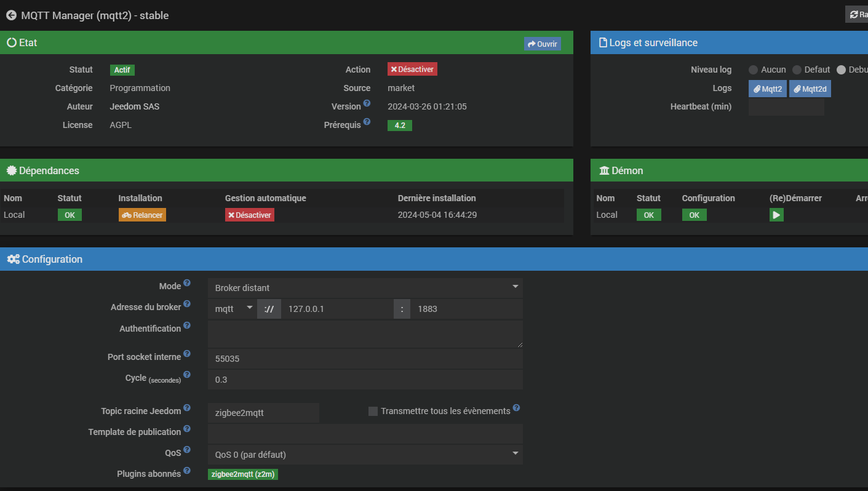Viewport: 868px width, 491px height.
Task: Click the help icon beside Topic racine Jeedom
Action: point(187,408)
